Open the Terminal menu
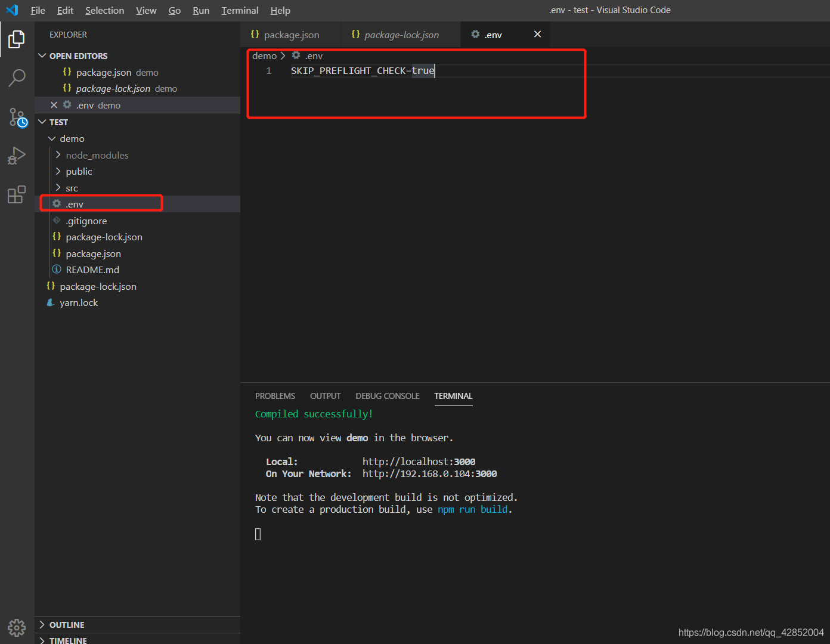This screenshot has height=644, width=830. [240, 10]
